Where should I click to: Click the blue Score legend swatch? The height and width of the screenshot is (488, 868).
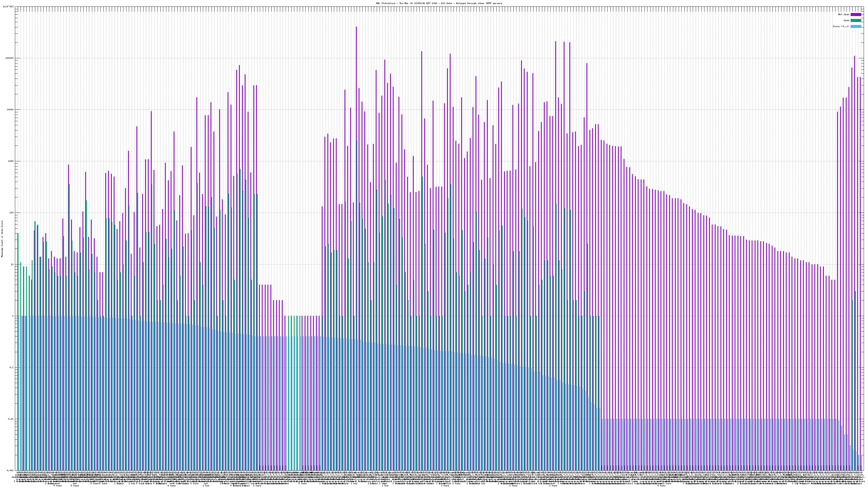pyautogui.click(x=856, y=26)
